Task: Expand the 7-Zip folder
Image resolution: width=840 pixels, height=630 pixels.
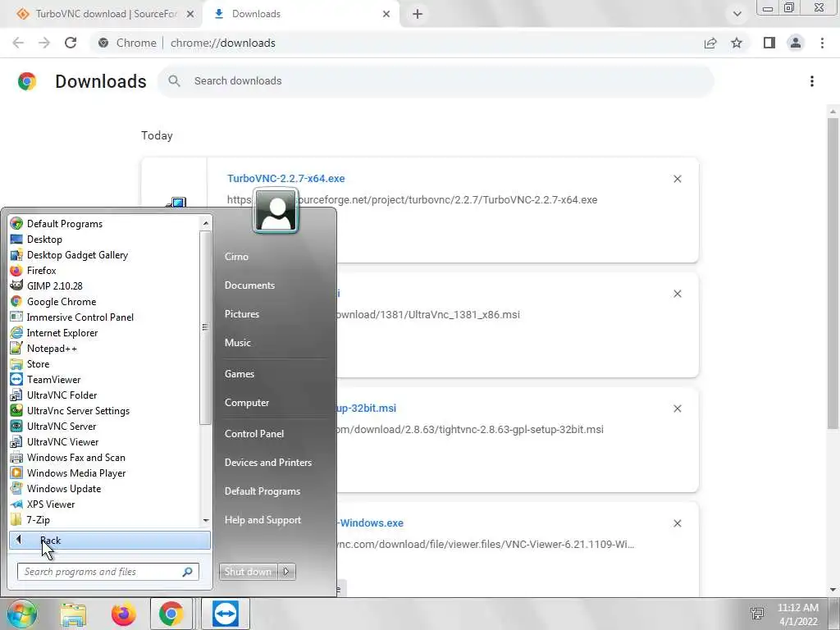Action: tap(38, 519)
